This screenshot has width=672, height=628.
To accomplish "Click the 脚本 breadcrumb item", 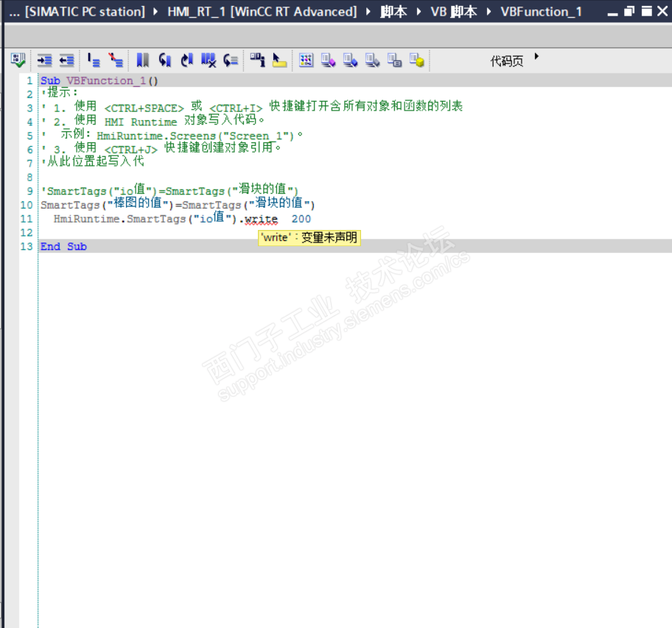I will pos(393,12).
